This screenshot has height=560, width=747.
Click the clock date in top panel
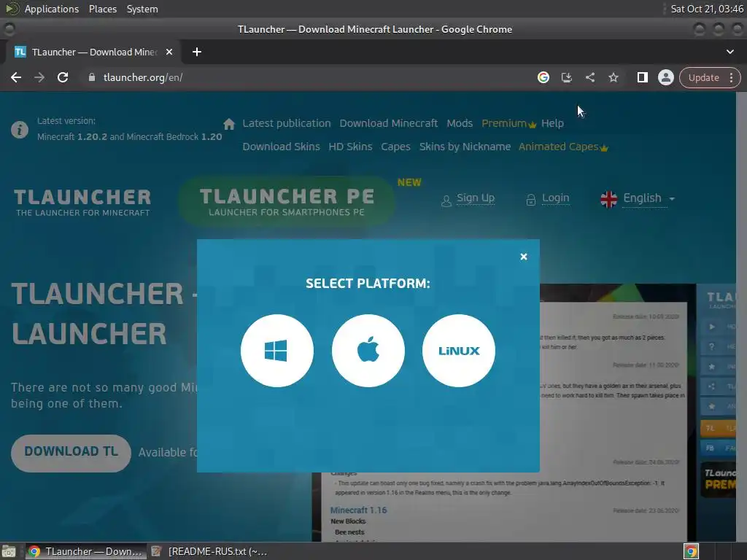(706, 9)
